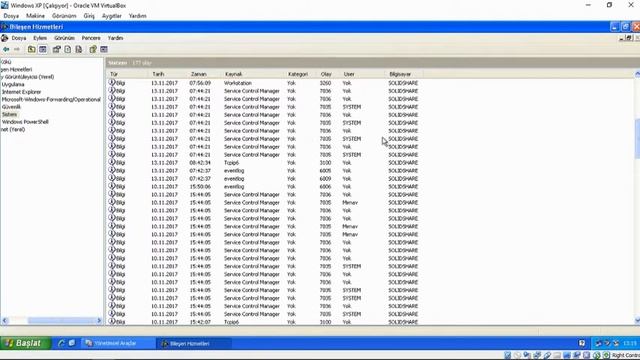Open the VirtualBox Aygıtlar menu

pos(112,16)
